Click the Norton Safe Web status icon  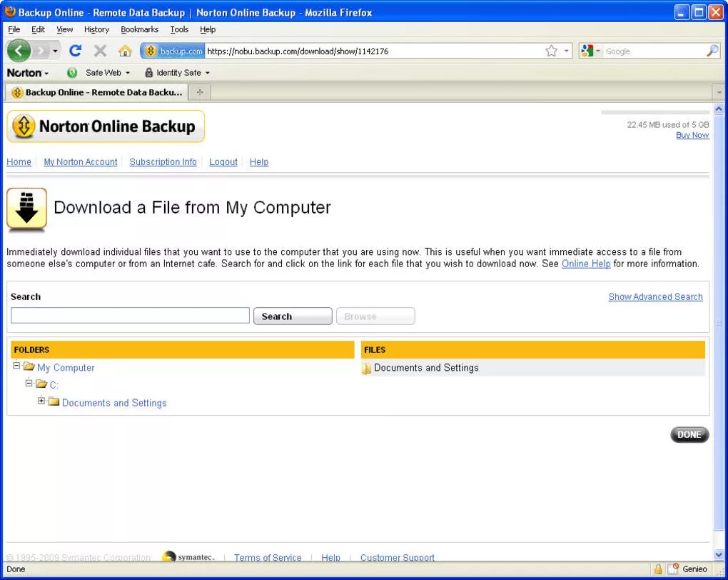point(71,72)
